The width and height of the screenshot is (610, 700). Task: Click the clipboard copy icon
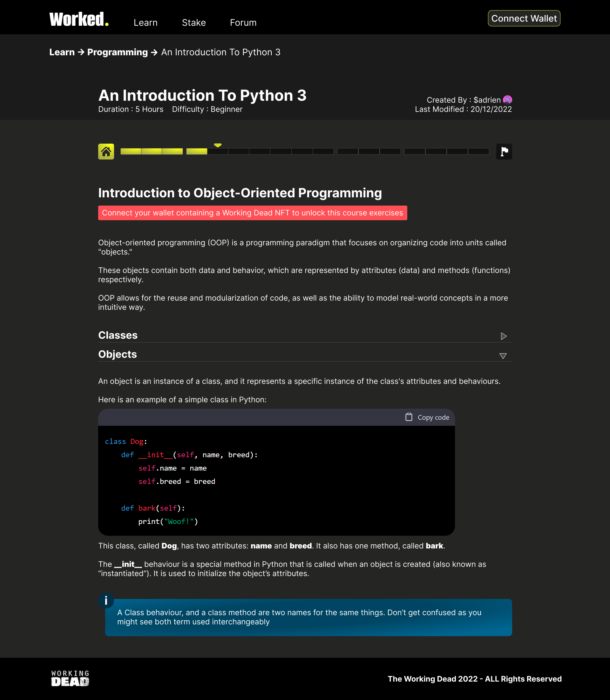409,417
